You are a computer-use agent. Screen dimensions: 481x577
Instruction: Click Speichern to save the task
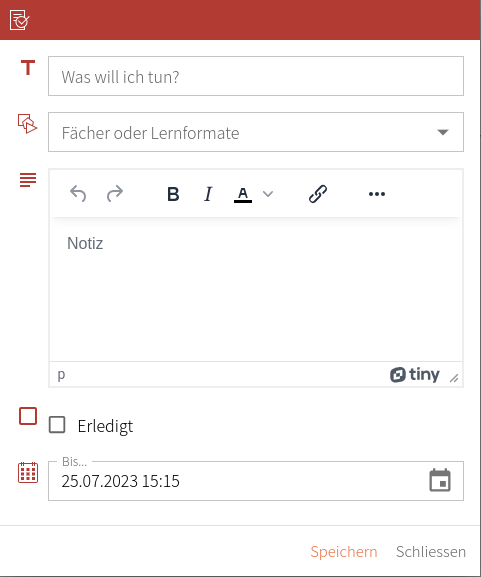click(x=344, y=552)
